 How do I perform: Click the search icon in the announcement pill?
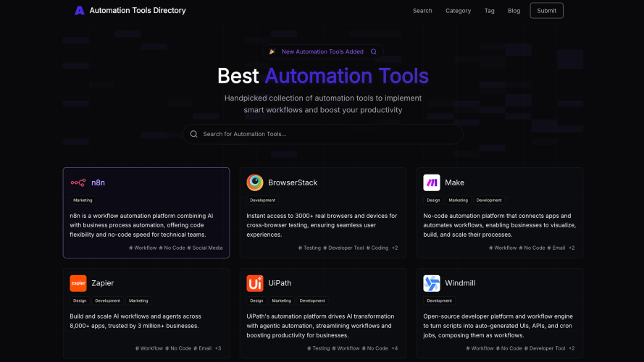pos(373,51)
